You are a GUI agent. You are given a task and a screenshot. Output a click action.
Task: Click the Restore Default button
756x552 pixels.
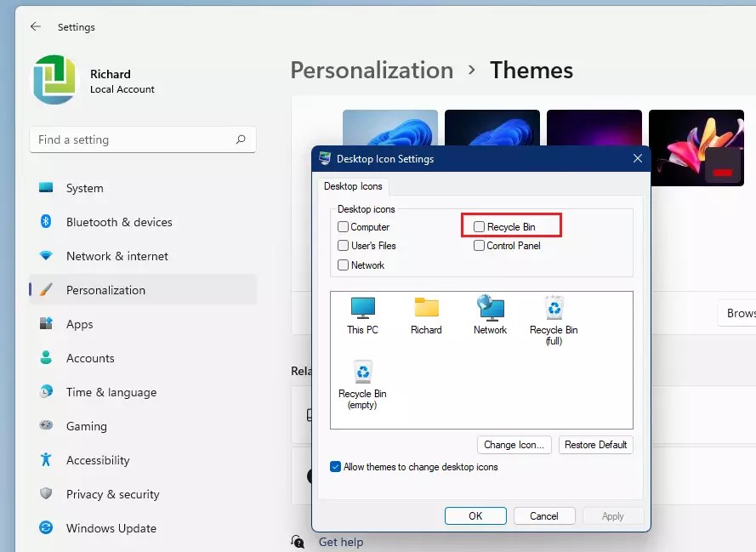coord(595,445)
